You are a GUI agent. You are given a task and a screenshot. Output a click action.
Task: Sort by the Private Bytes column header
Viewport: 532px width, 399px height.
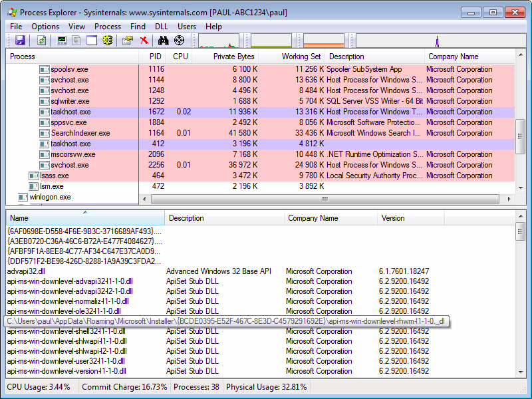(233, 57)
